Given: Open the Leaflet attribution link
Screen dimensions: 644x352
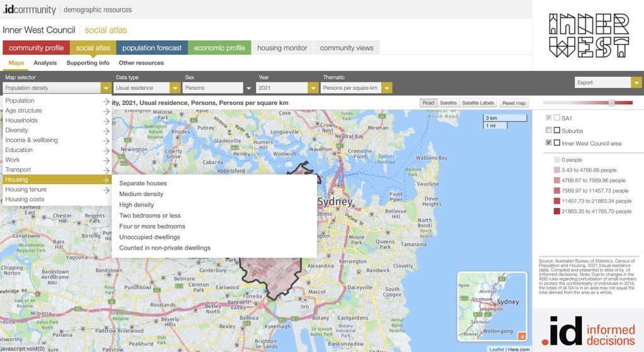Looking at the screenshot, I should click(497, 349).
